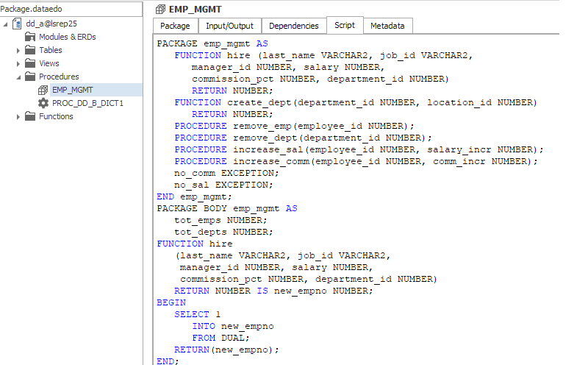Go to the Dependencies tab
This screenshot has width=588, height=365.
293,26
